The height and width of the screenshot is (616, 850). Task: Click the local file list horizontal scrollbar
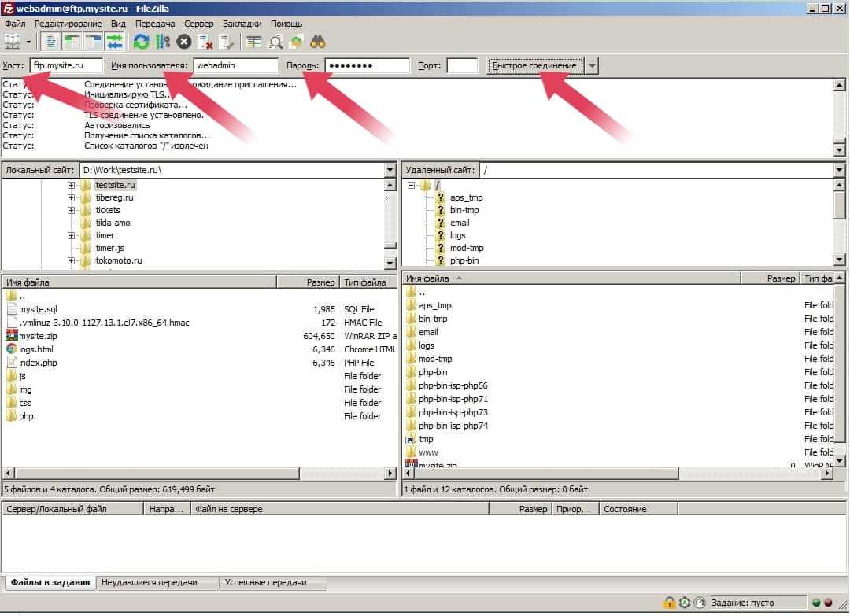pyautogui.click(x=199, y=474)
